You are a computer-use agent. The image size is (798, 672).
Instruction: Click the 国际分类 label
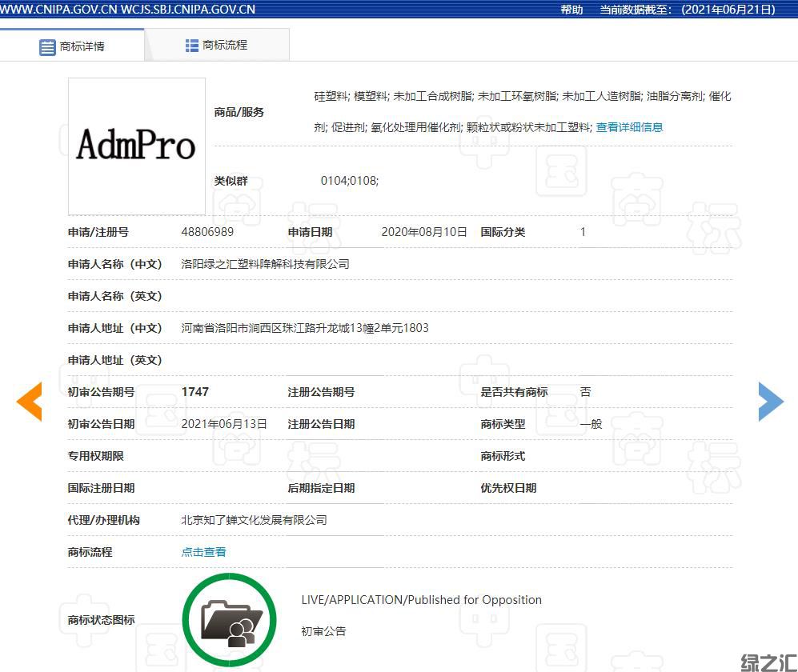click(503, 232)
